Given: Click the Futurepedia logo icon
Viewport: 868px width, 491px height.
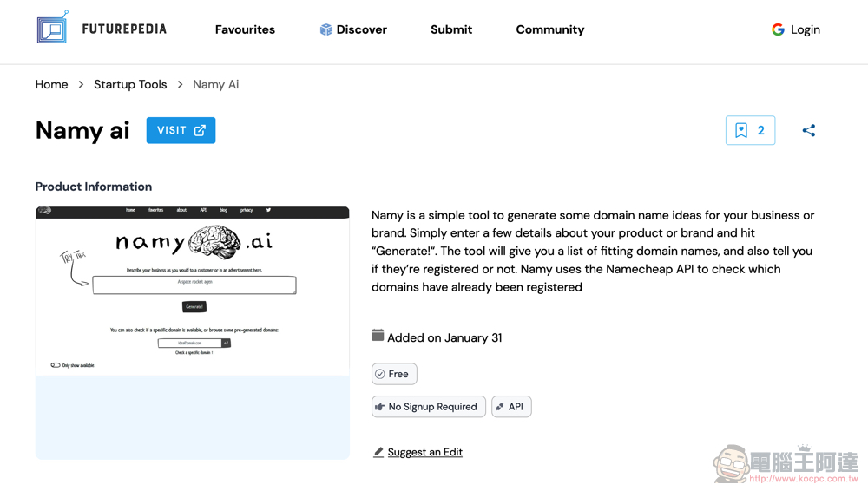Looking at the screenshot, I should pyautogui.click(x=53, y=28).
